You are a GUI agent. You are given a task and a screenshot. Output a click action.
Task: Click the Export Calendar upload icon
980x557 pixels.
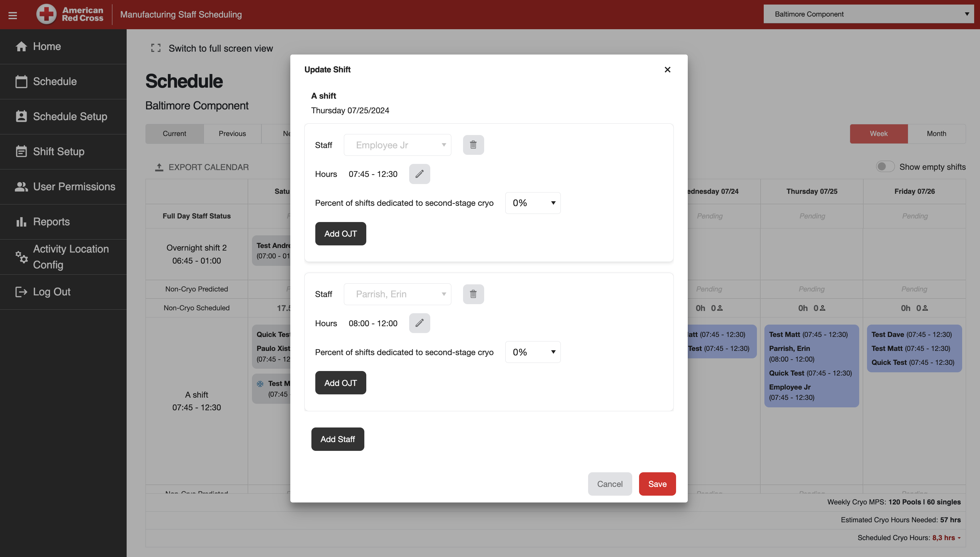pos(159,167)
